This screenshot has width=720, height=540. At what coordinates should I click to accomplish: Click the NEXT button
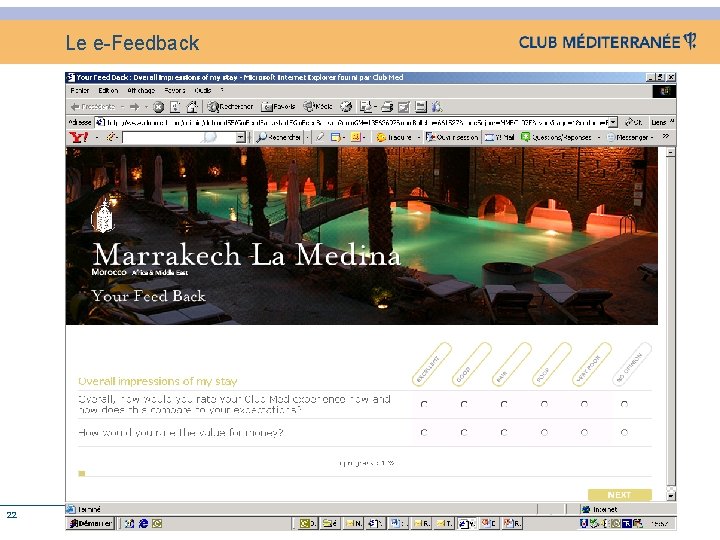619,495
